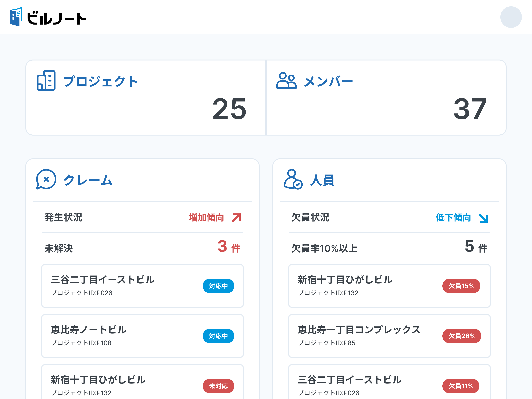Switch the 未対応 status on 新宿十丁目ひがしビル

click(x=218, y=386)
